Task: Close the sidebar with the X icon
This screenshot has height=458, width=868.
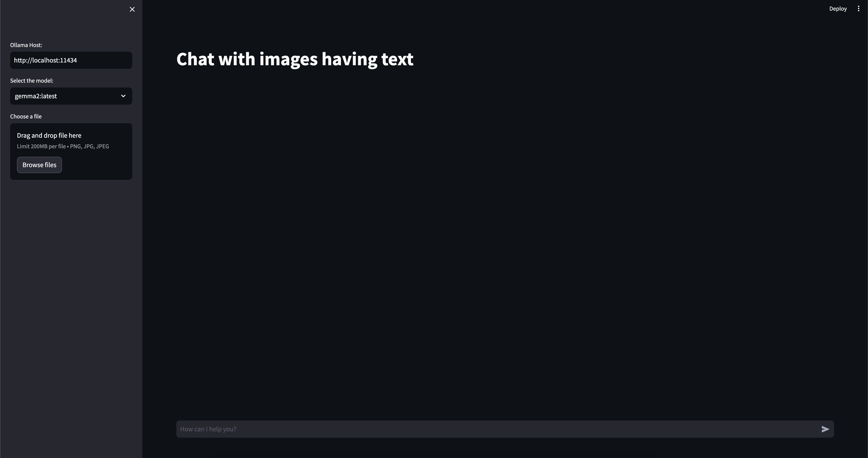Action: pyautogui.click(x=132, y=10)
